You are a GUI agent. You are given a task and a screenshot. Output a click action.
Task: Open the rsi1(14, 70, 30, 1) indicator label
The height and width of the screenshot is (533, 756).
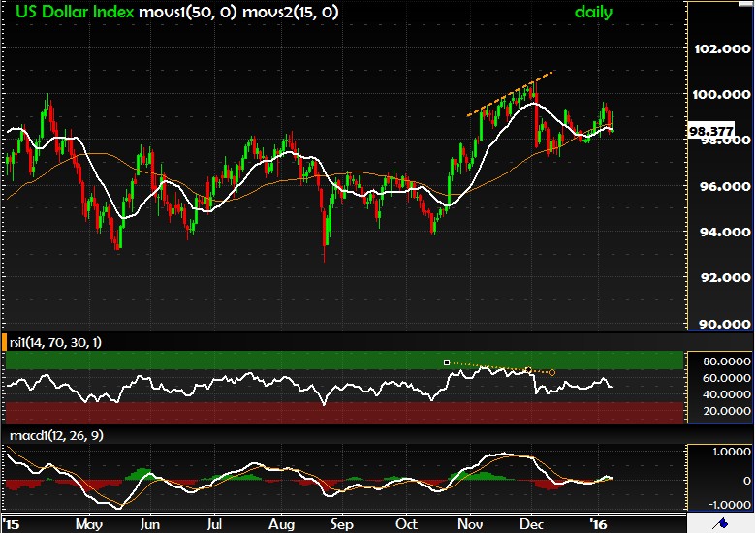point(56,343)
